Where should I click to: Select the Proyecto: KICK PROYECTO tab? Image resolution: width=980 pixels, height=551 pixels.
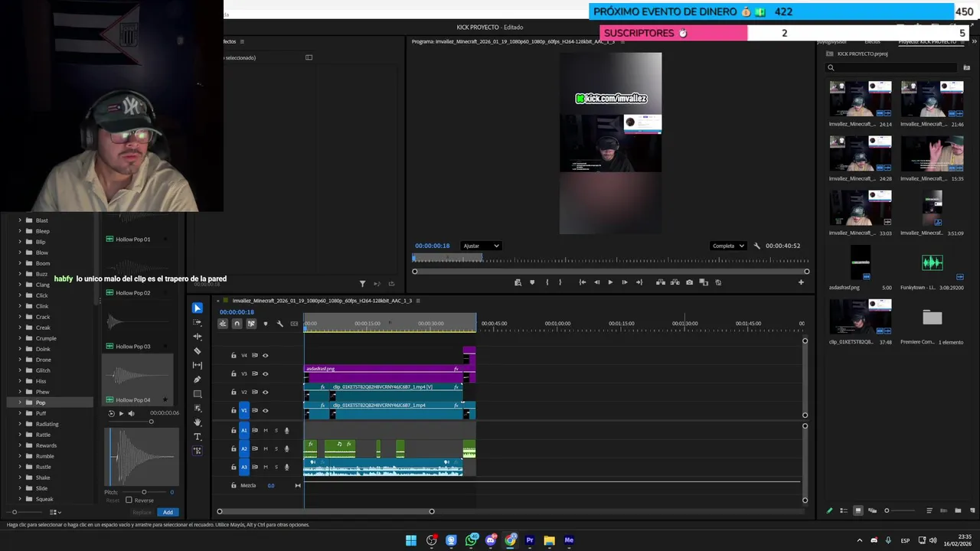927,41
